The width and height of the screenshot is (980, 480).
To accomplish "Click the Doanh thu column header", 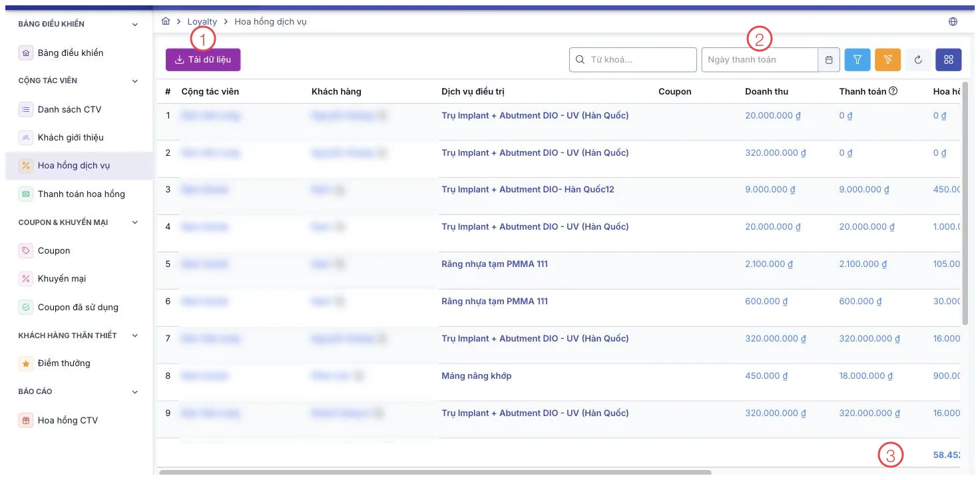I will (767, 91).
